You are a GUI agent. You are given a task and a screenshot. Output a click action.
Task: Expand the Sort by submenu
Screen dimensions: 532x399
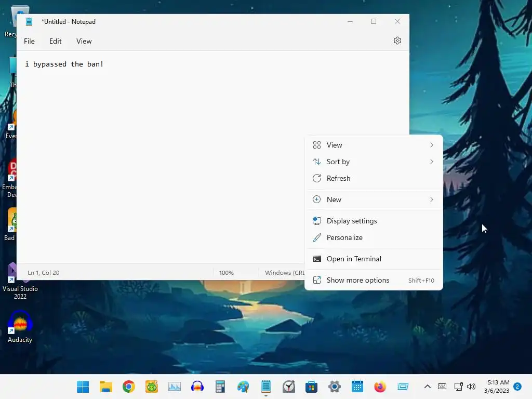pos(374,162)
